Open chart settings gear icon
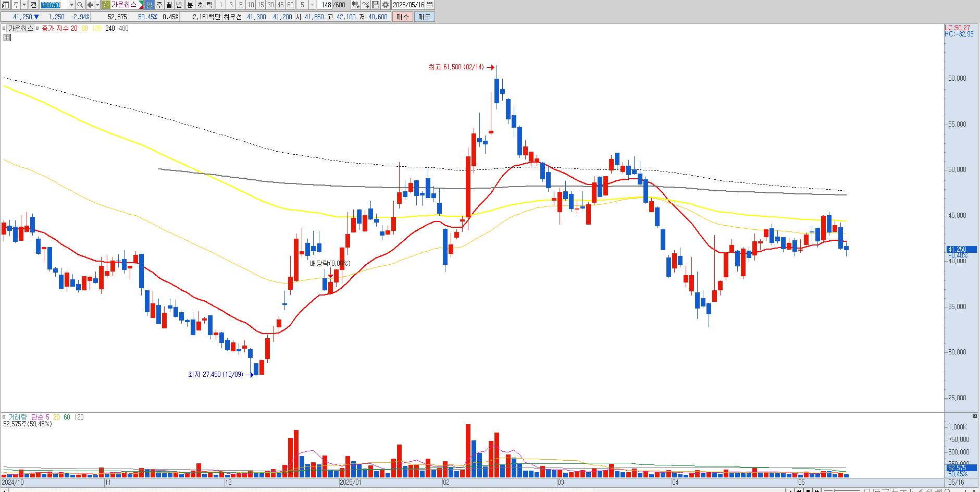980x492 pixels. [385, 5]
